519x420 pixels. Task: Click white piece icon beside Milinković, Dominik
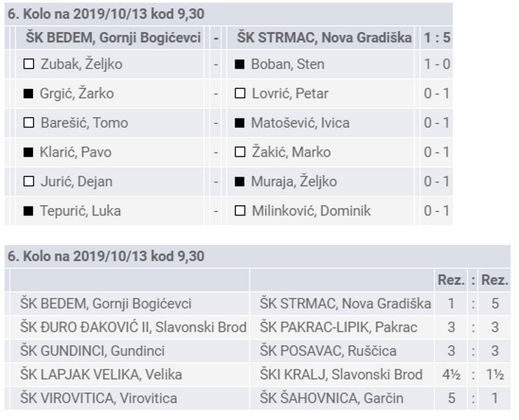pos(240,211)
